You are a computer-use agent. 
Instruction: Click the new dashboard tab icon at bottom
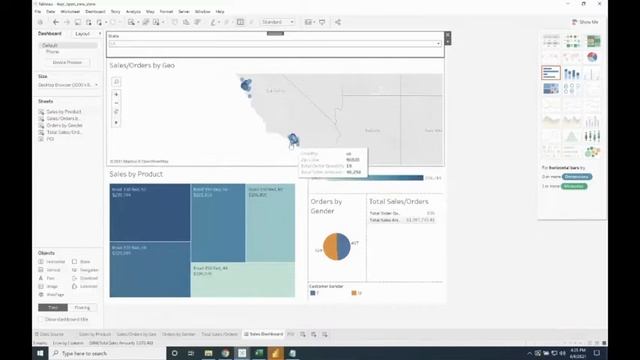(x=313, y=334)
